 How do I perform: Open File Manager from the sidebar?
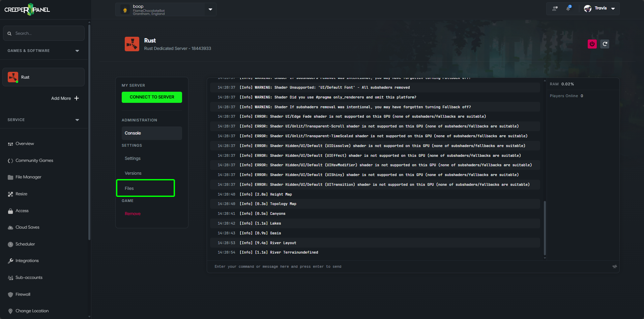tap(10, 177)
